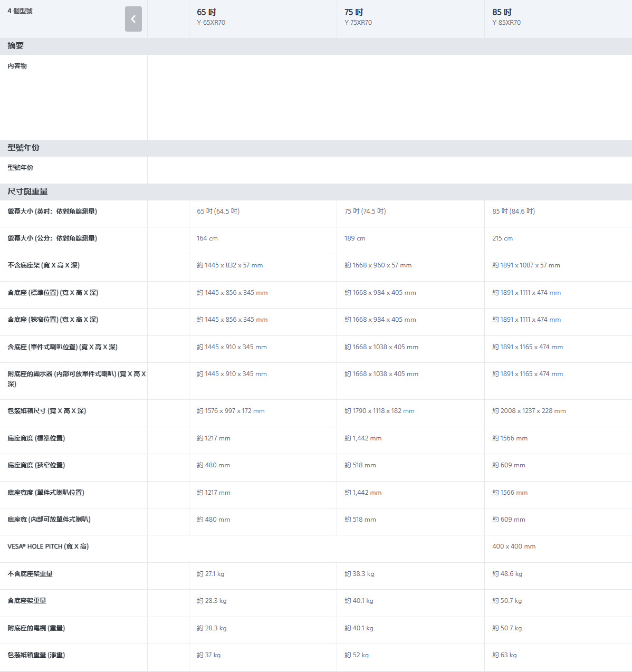Viewport: 632px width, 672px height.
Task: Click the 約 2008 x 1237 x 228 mm carton size
Action: coord(529,411)
